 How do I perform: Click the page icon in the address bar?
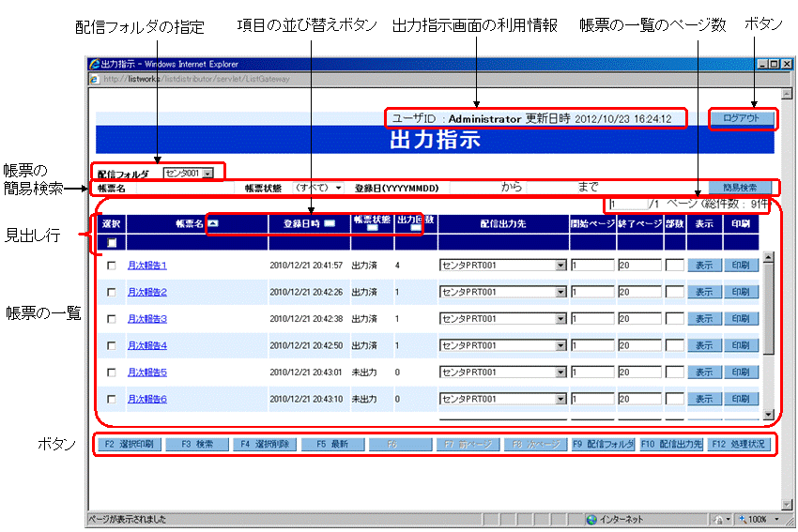click(x=95, y=79)
